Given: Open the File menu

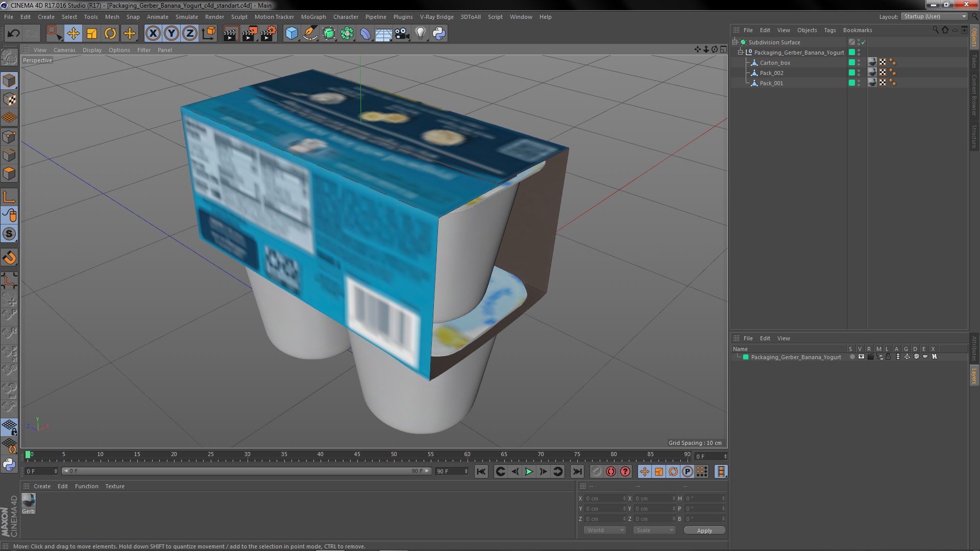Looking at the screenshot, I should pos(9,17).
